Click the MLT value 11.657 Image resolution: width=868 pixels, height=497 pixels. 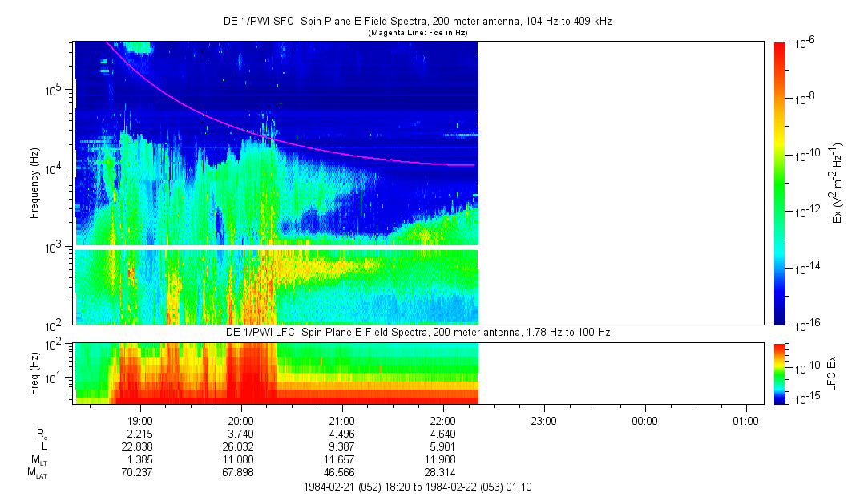(x=339, y=460)
